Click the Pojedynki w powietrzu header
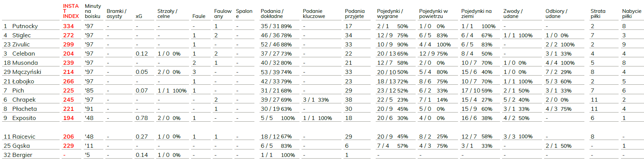 [x=433, y=14]
